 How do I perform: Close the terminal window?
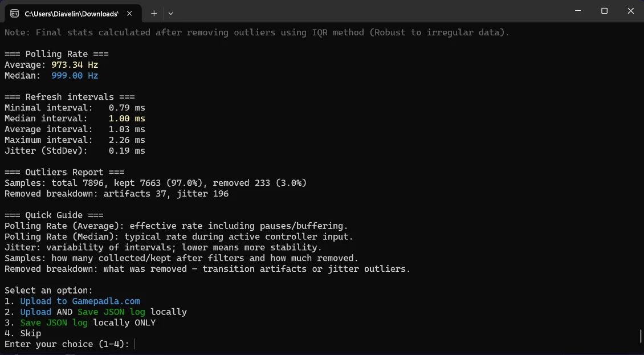click(630, 11)
